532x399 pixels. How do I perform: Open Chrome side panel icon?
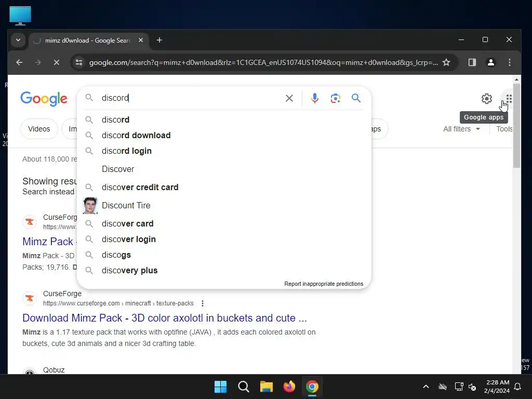[472, 62]
